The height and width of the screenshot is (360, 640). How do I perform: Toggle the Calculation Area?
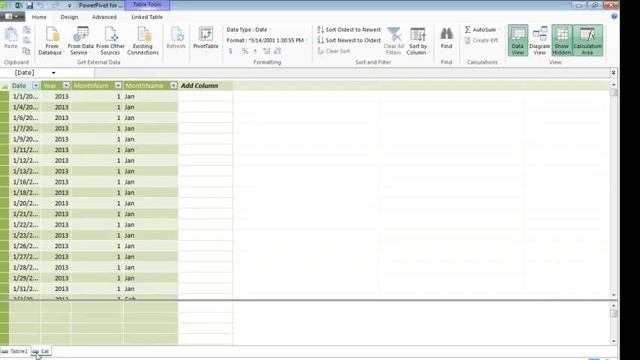[x=587, y=40]
